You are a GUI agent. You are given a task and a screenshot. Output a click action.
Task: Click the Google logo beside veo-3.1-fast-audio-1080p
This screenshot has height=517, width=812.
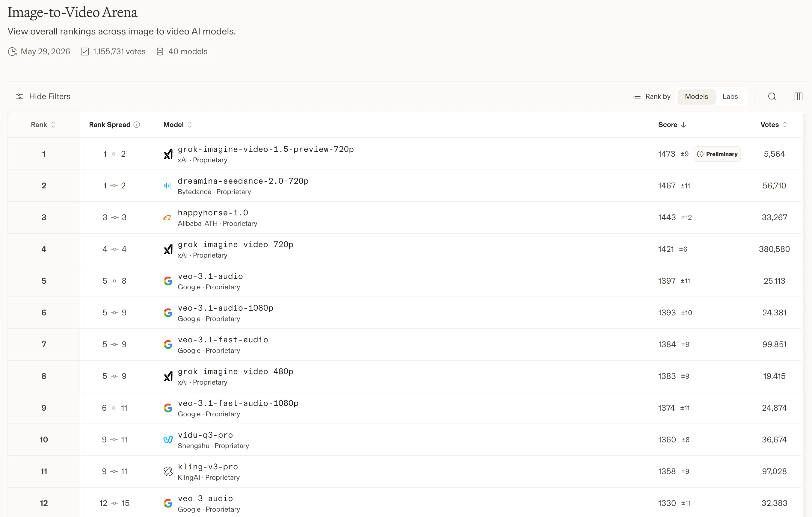pyautogui.click(x=168, y=408)
